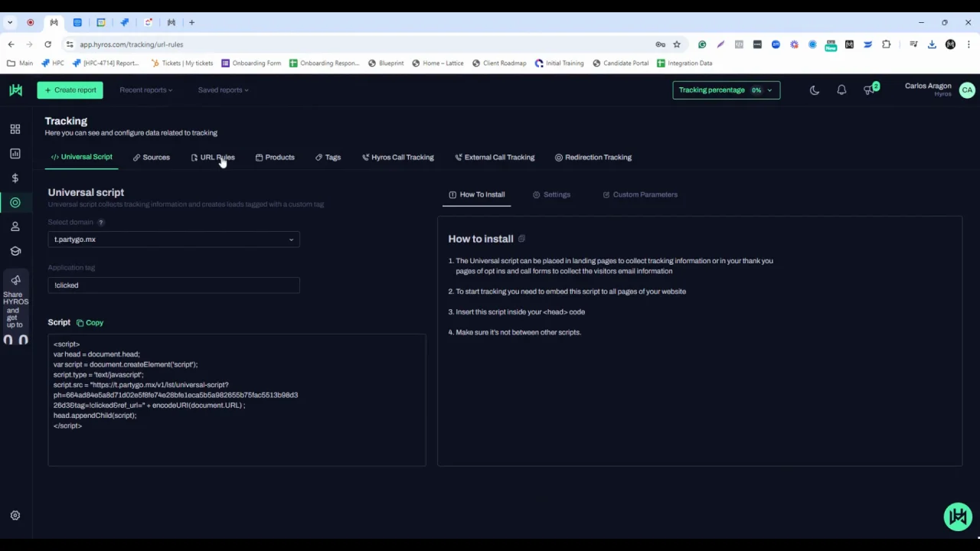The width and height of the screenshot is (980, 551).
Task: Open announcements megaphone with badge 2
Action: 870,90
